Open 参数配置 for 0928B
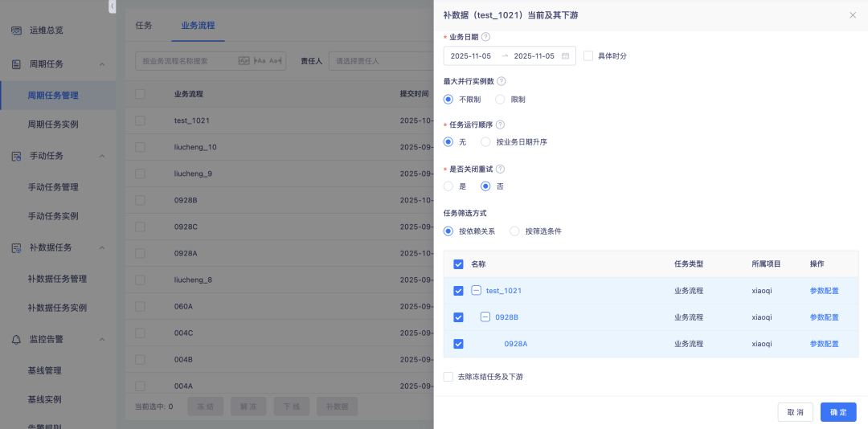The width and height of the screenshot is (868, 429). click(x=825, y=317)
